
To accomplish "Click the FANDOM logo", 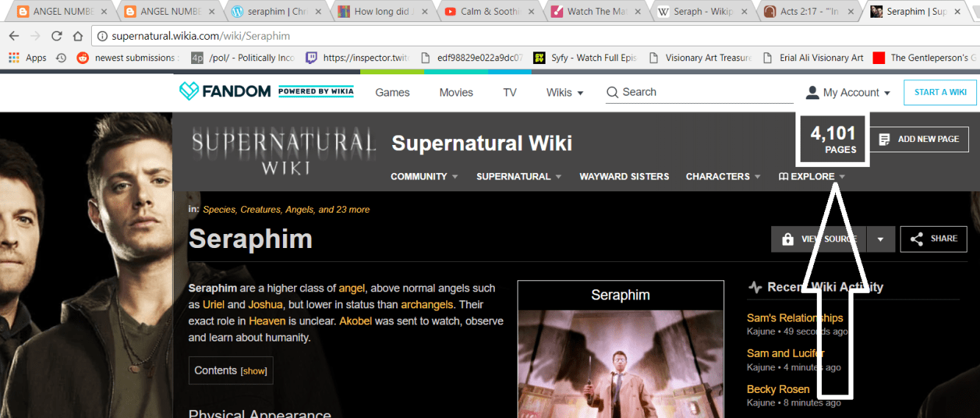I will tap(225, 92).
